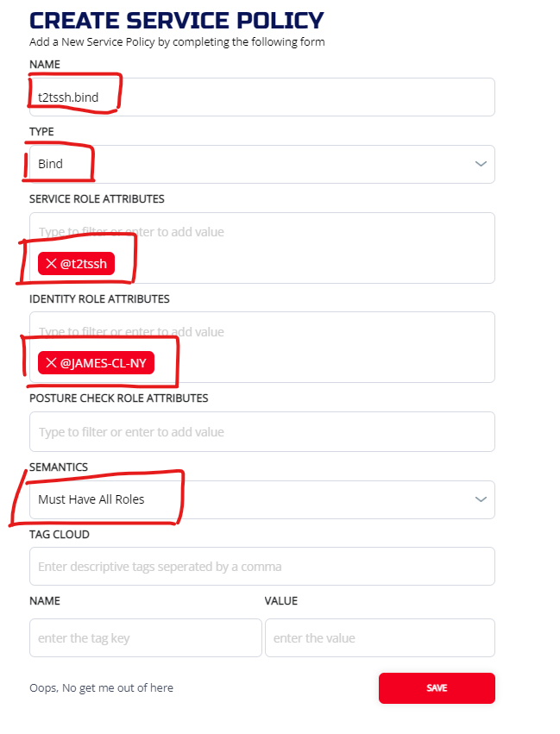Focus the tag key input field
560x734 pixels.
(145, 638)
